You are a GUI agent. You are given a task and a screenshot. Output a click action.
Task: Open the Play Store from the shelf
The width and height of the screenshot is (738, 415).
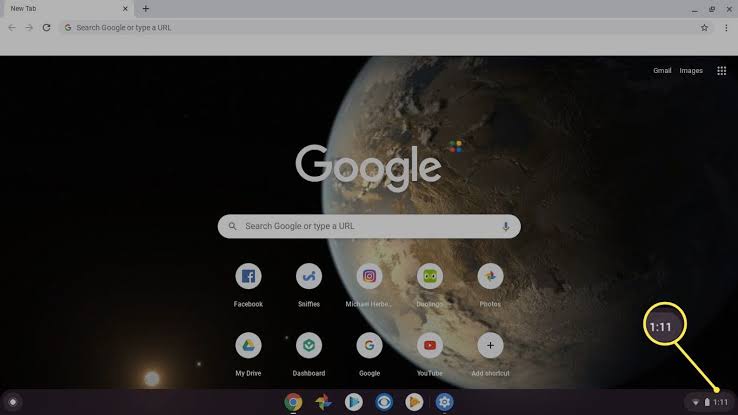click(x=353, y=402)
